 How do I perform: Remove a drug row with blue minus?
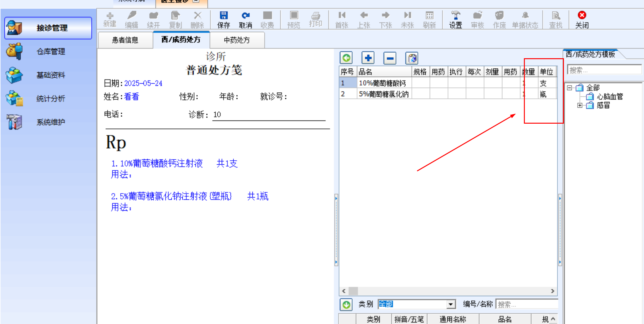click(390, 58)
